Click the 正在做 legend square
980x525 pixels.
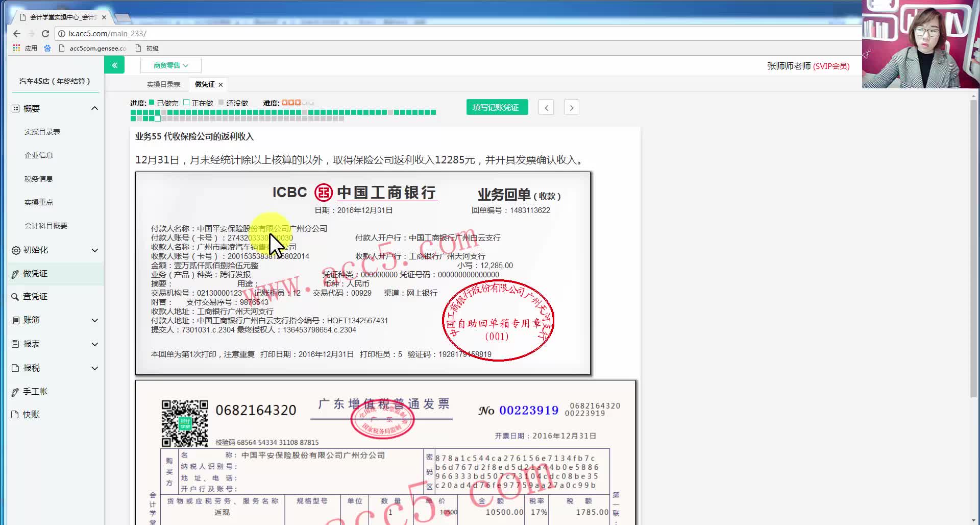pyautogui.click(x=186, y=102)
